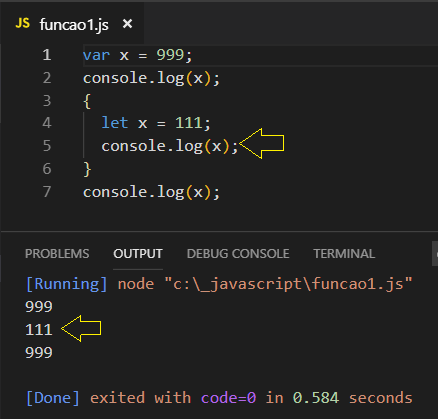This screenshot has width=441, height=419.
Task: Select the funcao1.js tab title
Action: point(74,25)
